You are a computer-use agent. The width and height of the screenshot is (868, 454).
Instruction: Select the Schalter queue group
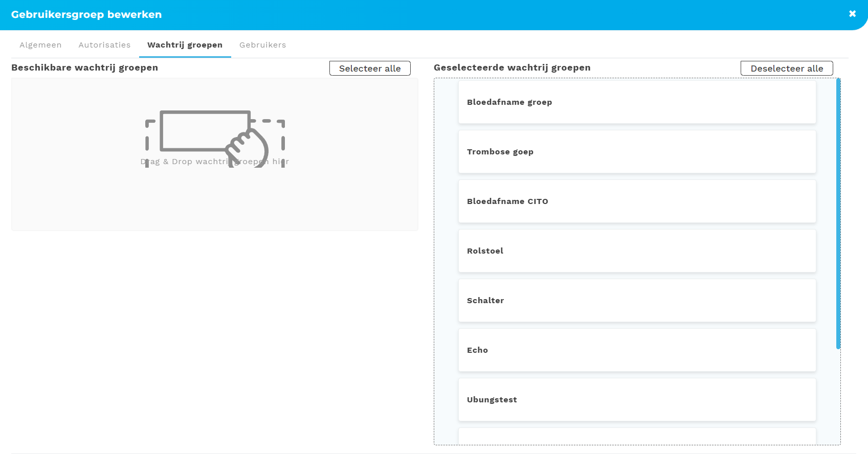pos(637,301)
